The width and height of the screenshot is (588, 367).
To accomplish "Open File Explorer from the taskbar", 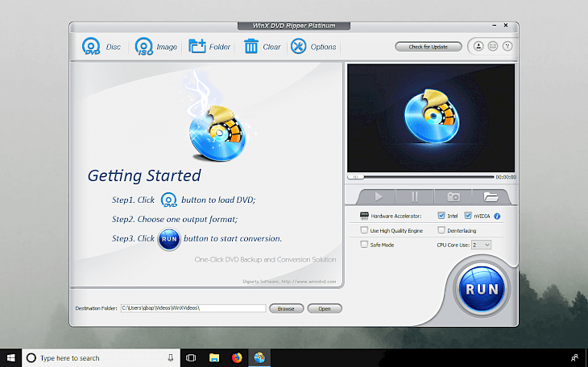I will [213, 358].
